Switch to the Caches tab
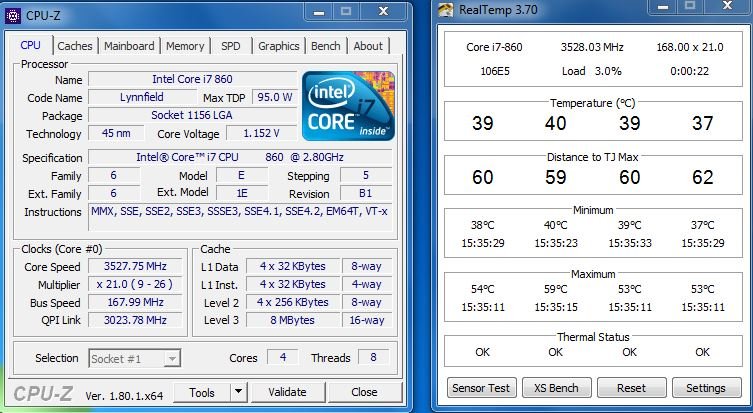Viewport: 753px width, 413px height. (74, 46)
